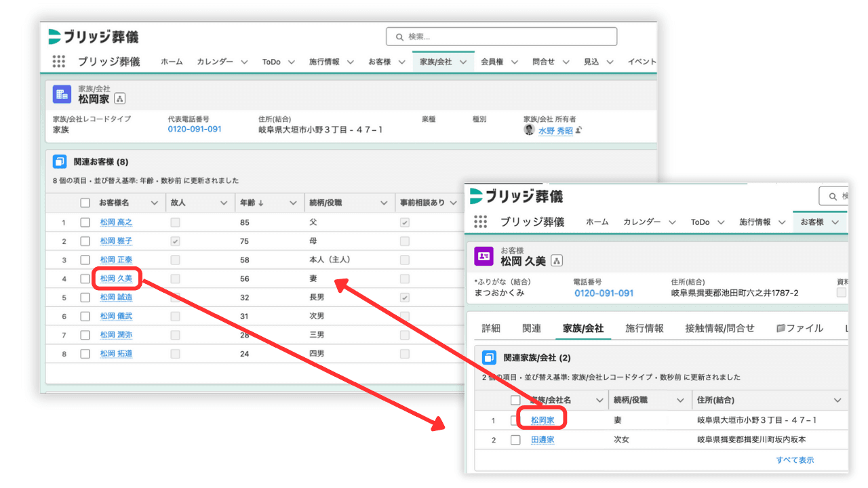
Task: Open owner link 水野 秀昭
Action: coord(556,131)
